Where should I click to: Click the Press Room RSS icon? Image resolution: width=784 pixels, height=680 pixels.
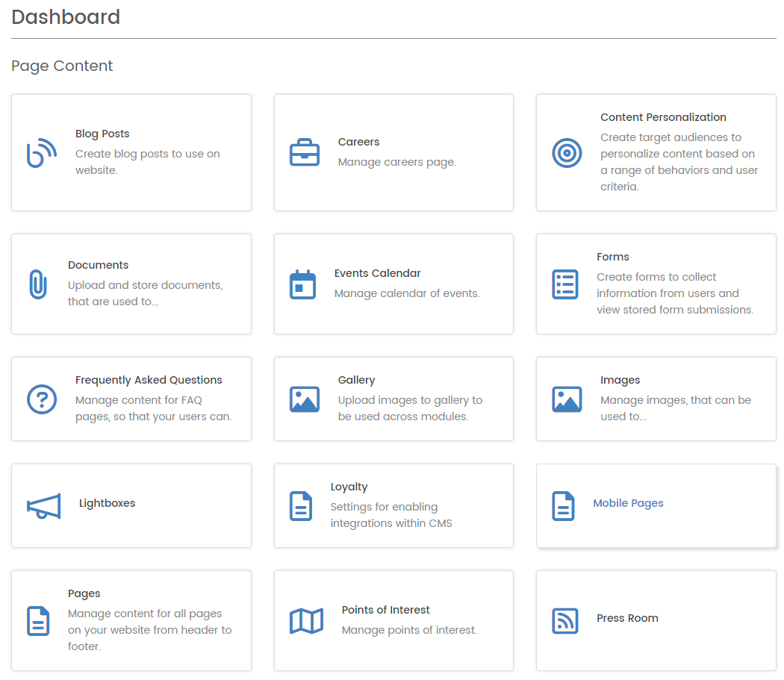[x=565, y=620]
